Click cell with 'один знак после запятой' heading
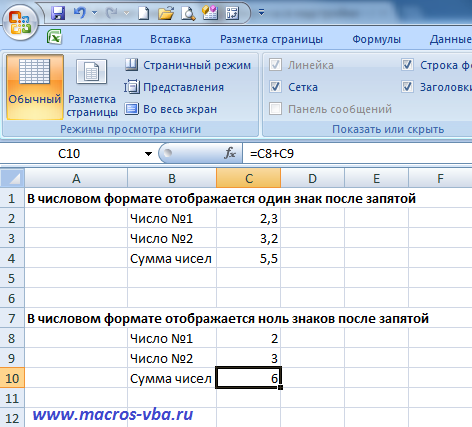This screenshot has height=427, width=472. (x=221, y=199)
